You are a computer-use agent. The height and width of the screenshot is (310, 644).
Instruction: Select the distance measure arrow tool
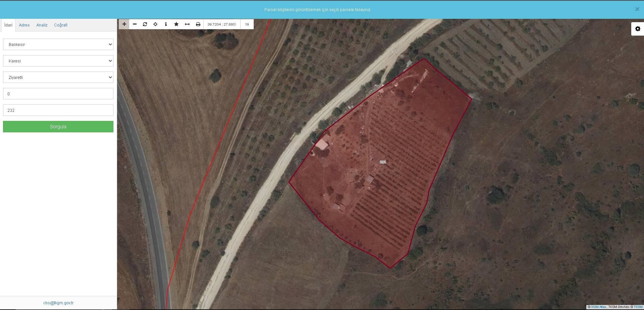click(x=187, y=24)
